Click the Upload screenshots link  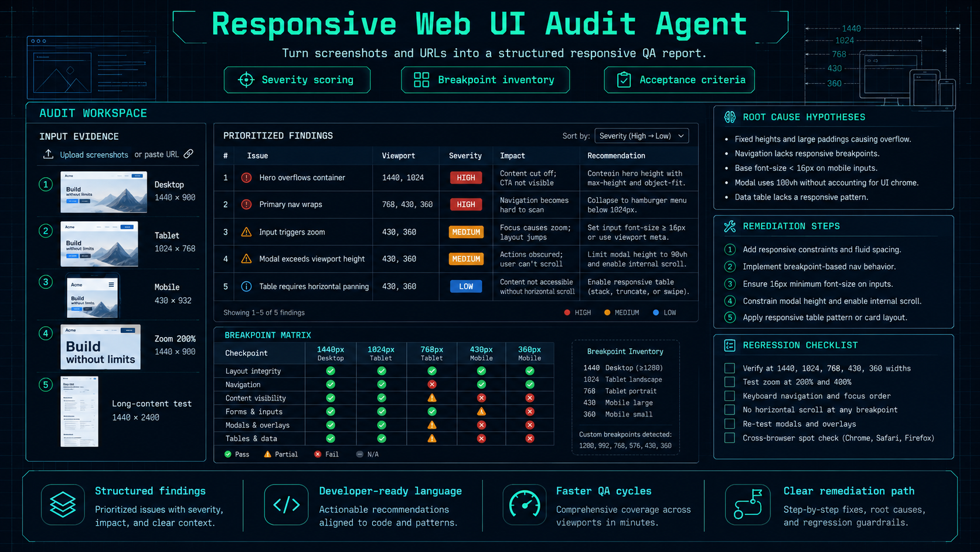coord(94,155)
